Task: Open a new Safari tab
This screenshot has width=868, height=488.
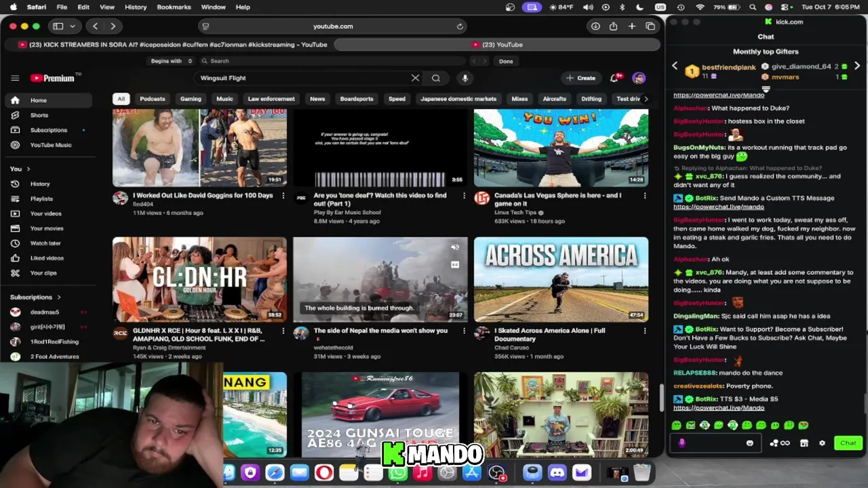Action: (x=632, y=26)
